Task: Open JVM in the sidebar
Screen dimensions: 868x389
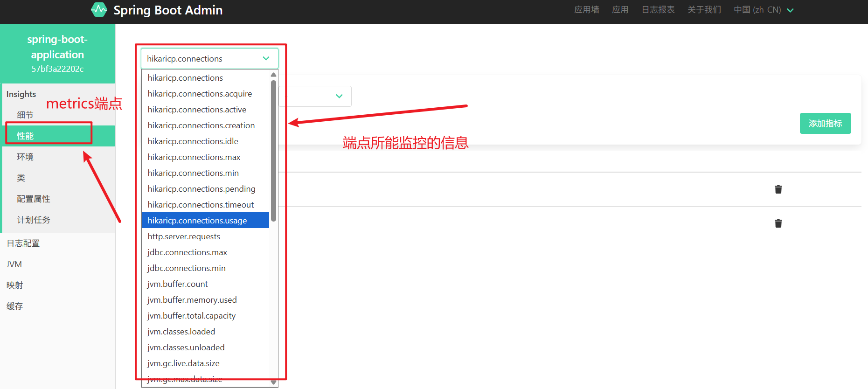Action: click(58, 264)
